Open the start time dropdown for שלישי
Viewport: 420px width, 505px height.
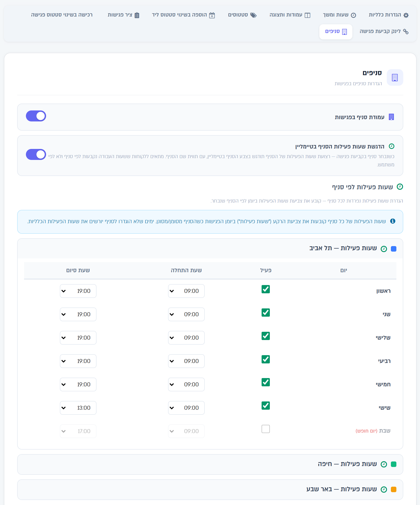pyautogui.click(x=186, y=338)
